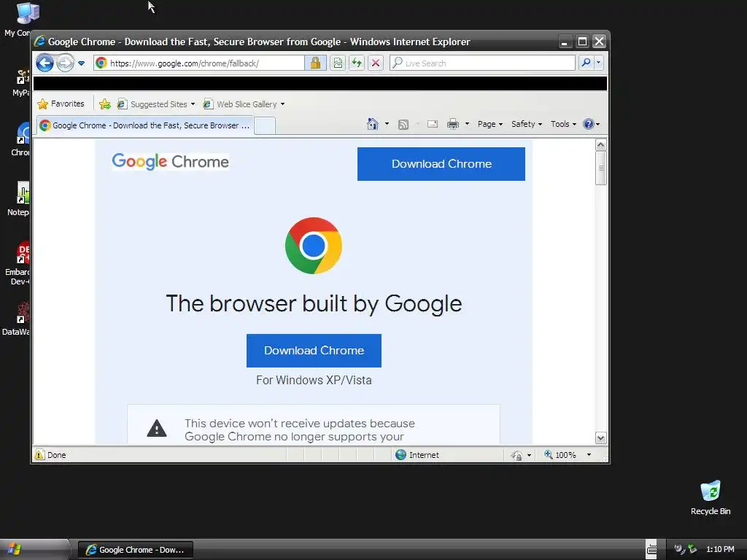Open the Favorites star button

point(61,104)
